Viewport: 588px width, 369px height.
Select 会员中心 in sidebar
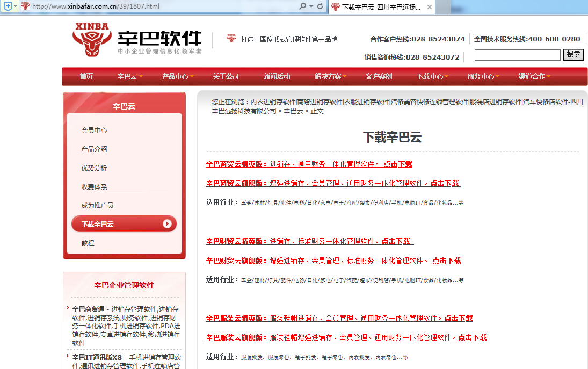click(94, 131)
